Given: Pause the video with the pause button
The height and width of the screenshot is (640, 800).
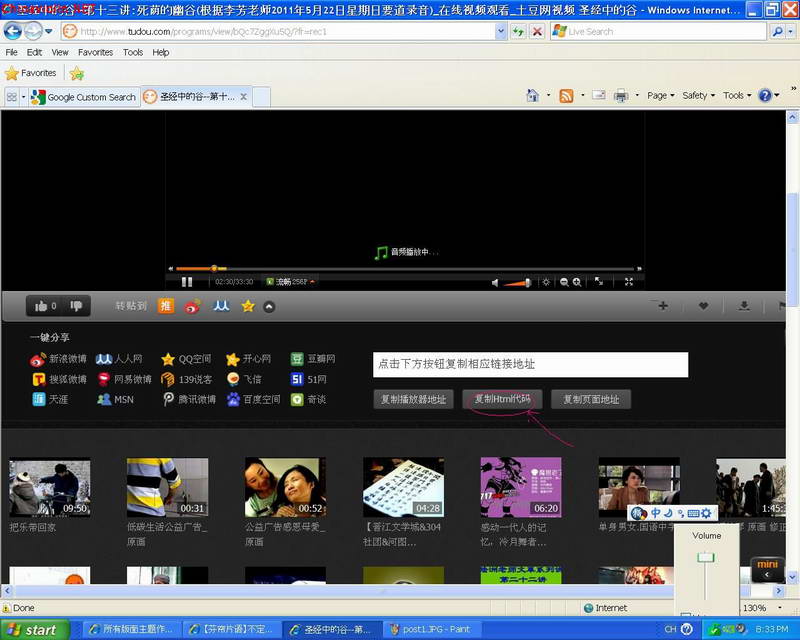Looking at the screenshot, I should [187, 282].
